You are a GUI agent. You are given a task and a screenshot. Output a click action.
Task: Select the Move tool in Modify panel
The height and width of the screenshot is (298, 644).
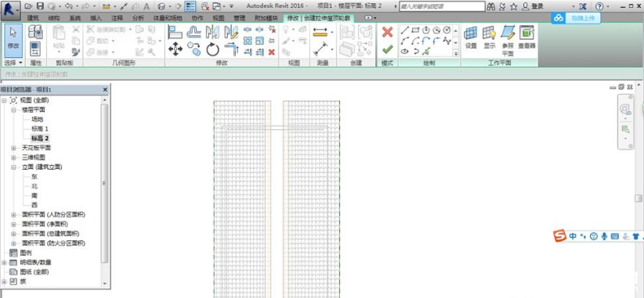[x=175, y=49]
